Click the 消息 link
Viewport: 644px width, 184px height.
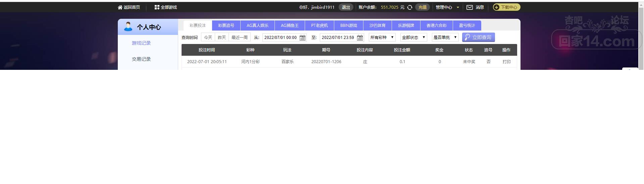click(480, 7)
